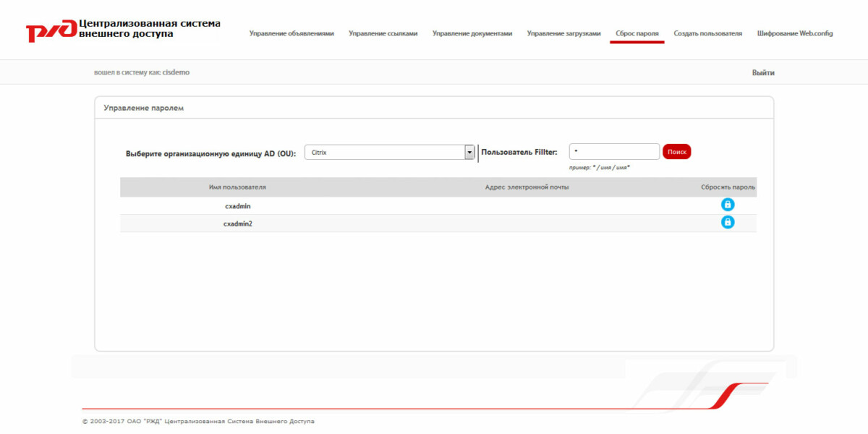This screenshot has width=868, height=434.
Task: Select the Сброс пароля tab
Action: click(637, 33)
